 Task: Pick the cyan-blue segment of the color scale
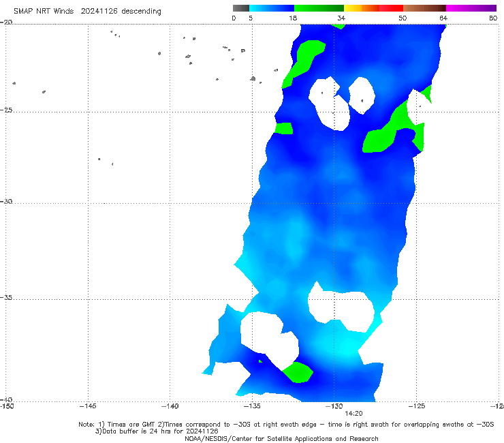272,8
